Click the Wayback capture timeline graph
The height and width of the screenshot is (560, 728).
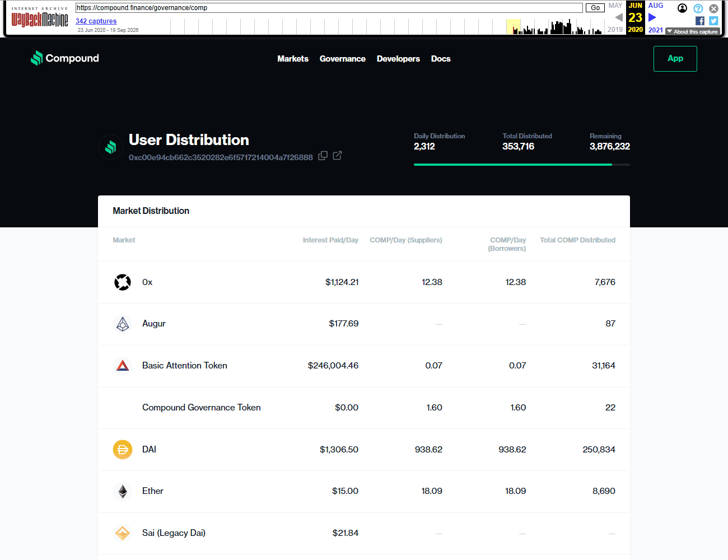tap(387, 26)
